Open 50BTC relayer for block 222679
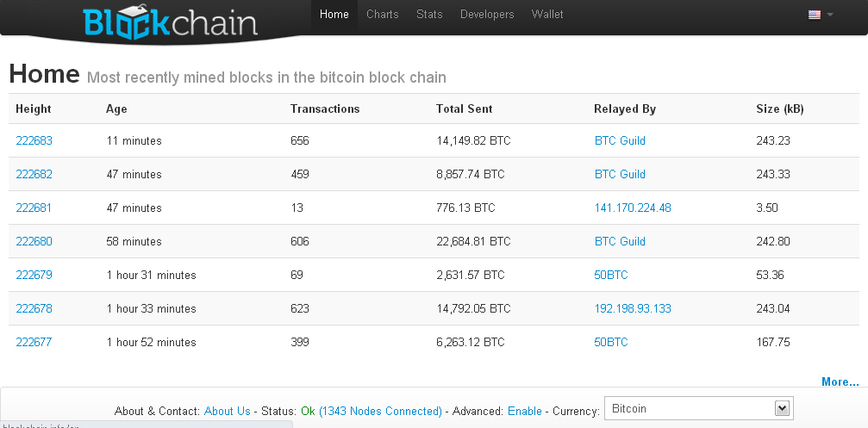 pos(611,276)
